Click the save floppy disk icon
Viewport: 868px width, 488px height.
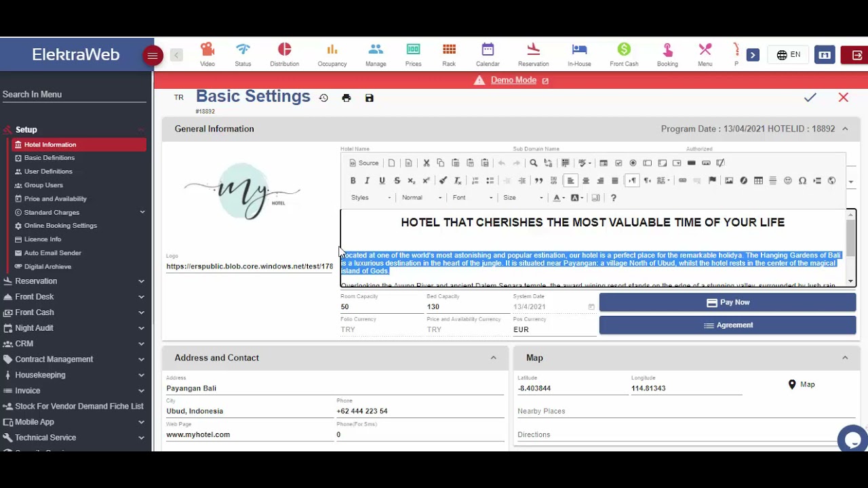tap(370, 98)
